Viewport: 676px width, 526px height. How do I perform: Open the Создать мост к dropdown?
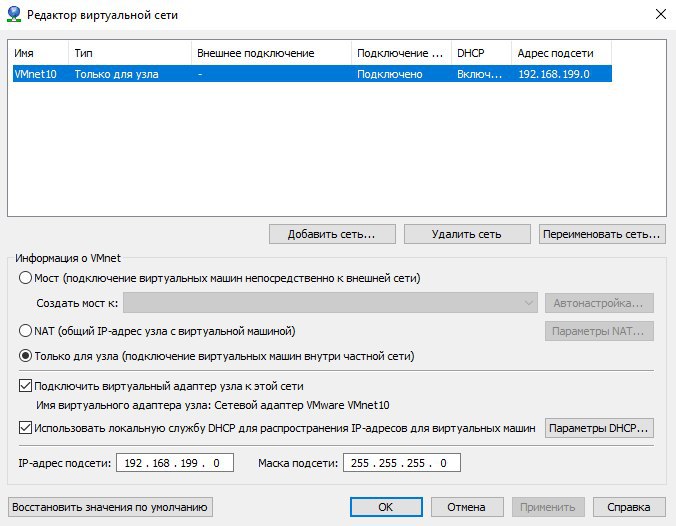330,303
